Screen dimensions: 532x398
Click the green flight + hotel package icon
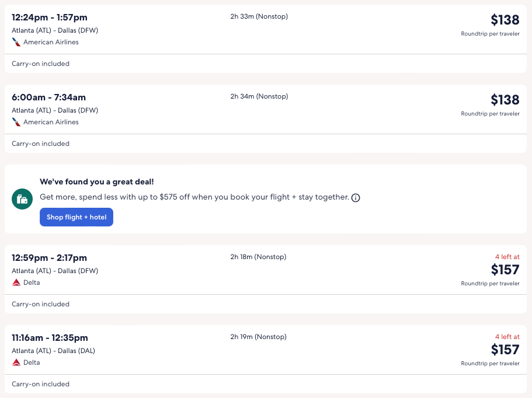click(x=22, y=199)
